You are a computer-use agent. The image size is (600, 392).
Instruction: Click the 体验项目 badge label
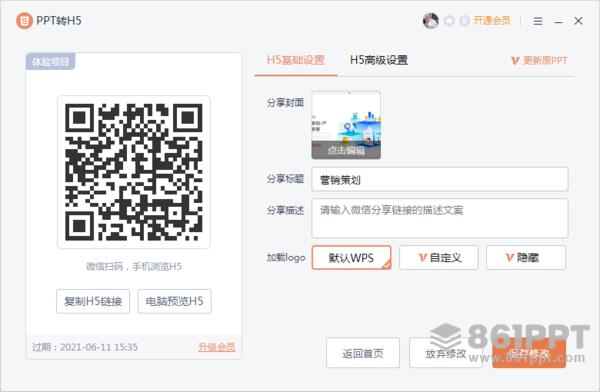[x=51, y=62]
